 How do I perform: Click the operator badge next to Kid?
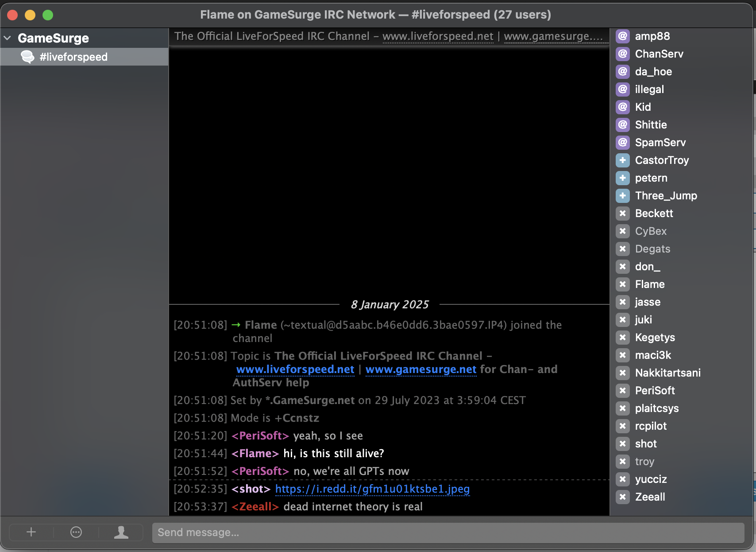pos(623,107)
